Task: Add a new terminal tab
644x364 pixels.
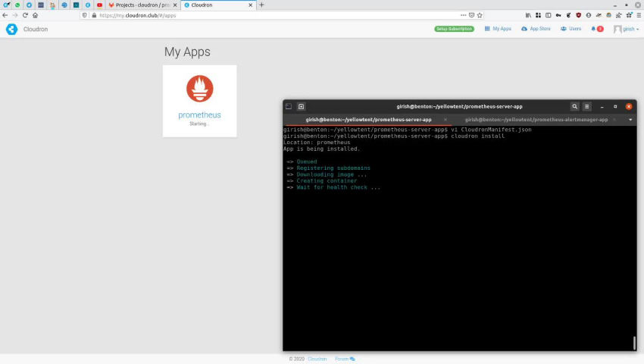Action: (x=301, y=107)
